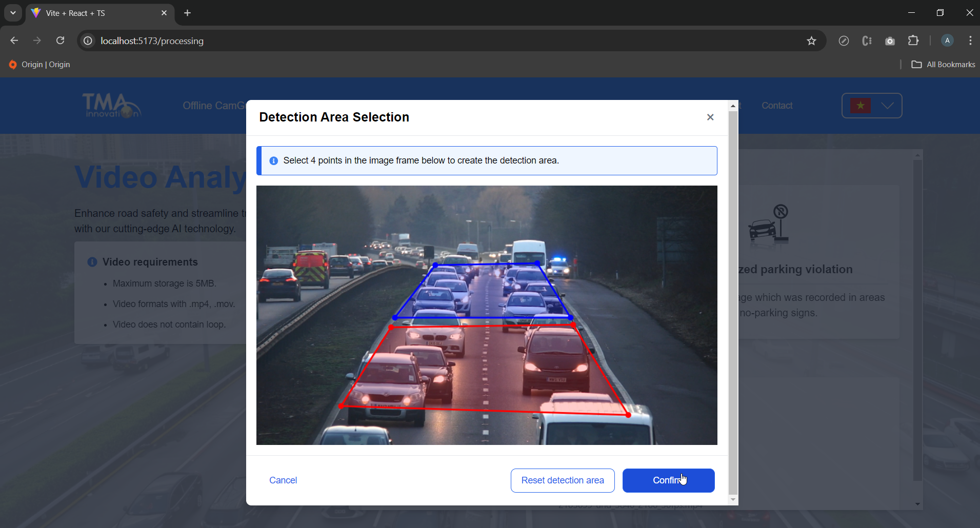Open the browser extensions puzzle icon

click(913, 40)
